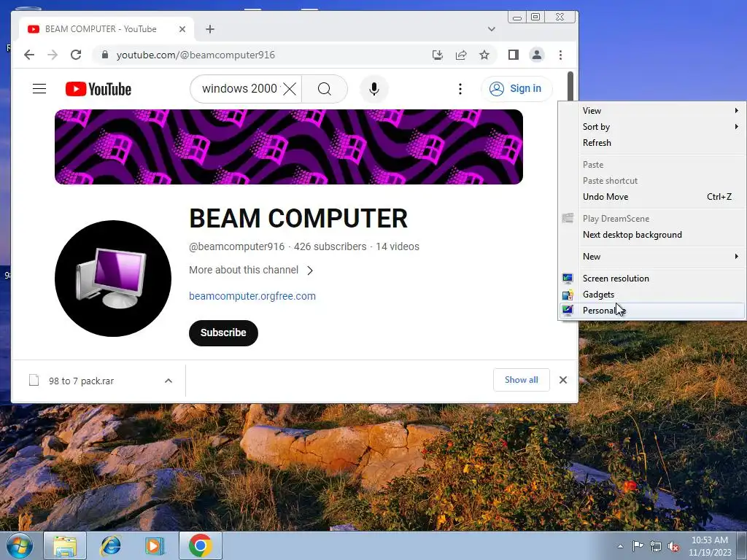Click Sign in on YouTube
This screenshot has height=560, width=747.
click(517, 88)
